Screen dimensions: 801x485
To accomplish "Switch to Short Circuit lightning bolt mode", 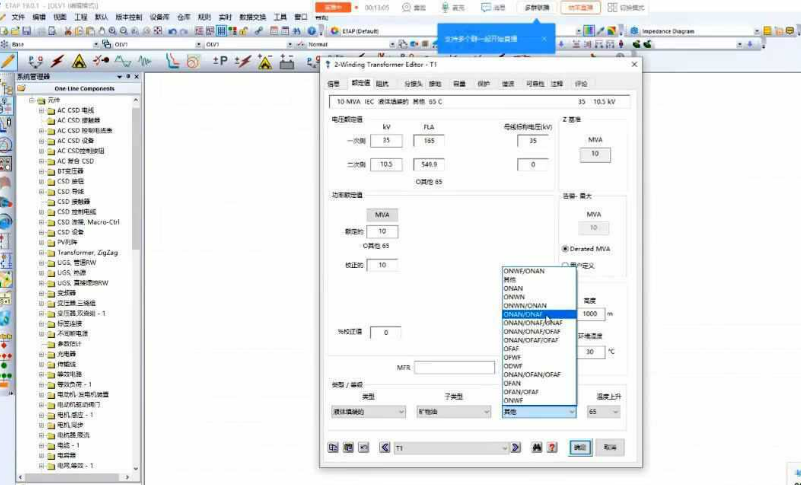I will [57, 62].
